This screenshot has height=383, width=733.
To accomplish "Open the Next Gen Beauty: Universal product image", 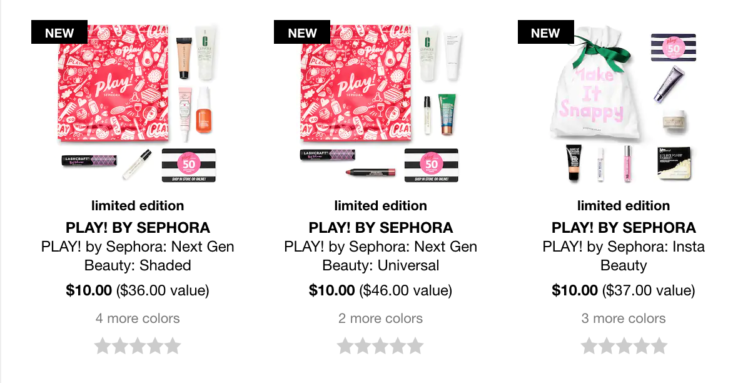I will point(381,103).
